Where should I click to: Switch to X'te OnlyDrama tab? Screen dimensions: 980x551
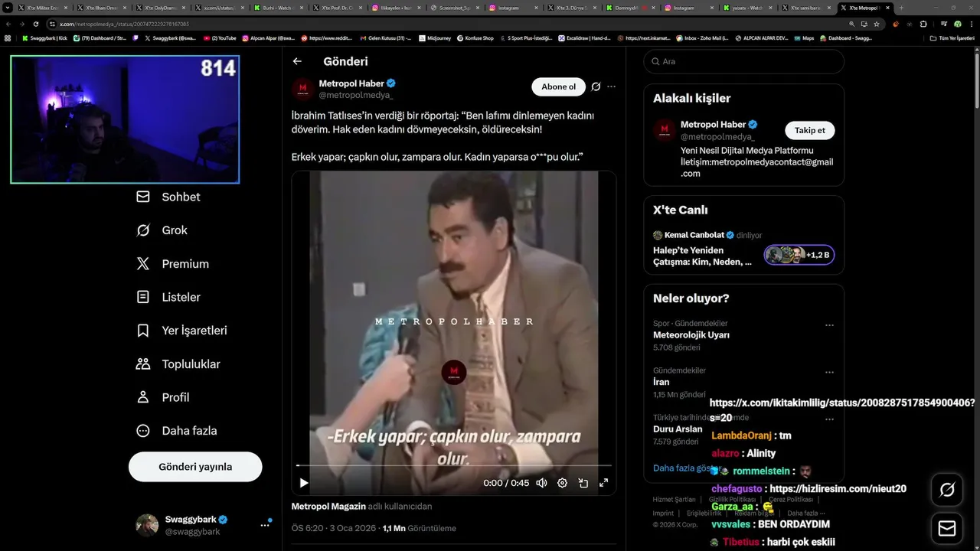161,8
